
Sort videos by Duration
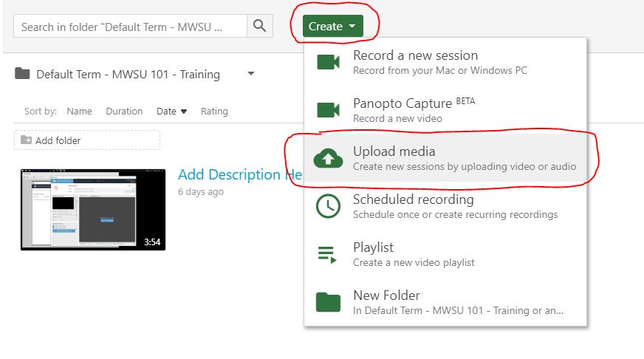(x=124, y=112)
